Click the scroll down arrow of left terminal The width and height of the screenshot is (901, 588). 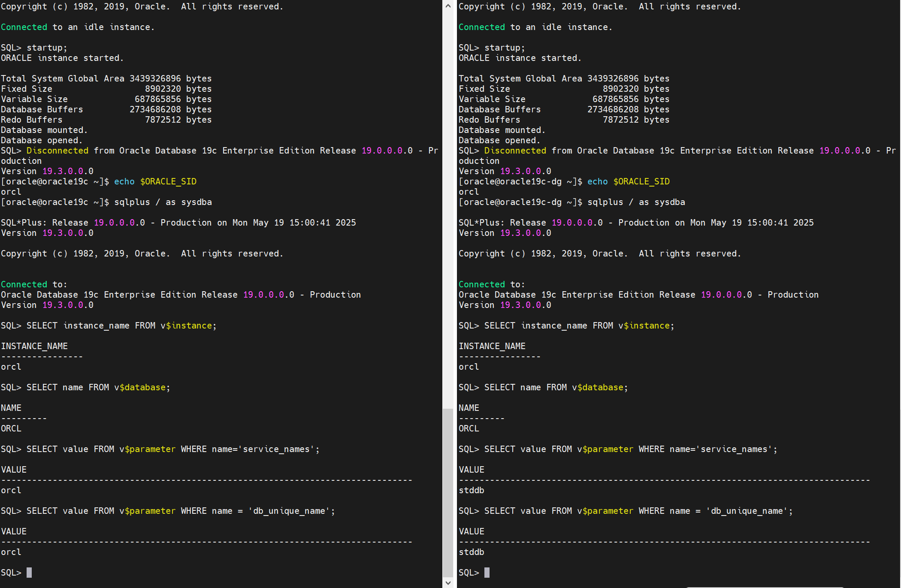click(448, 582)
